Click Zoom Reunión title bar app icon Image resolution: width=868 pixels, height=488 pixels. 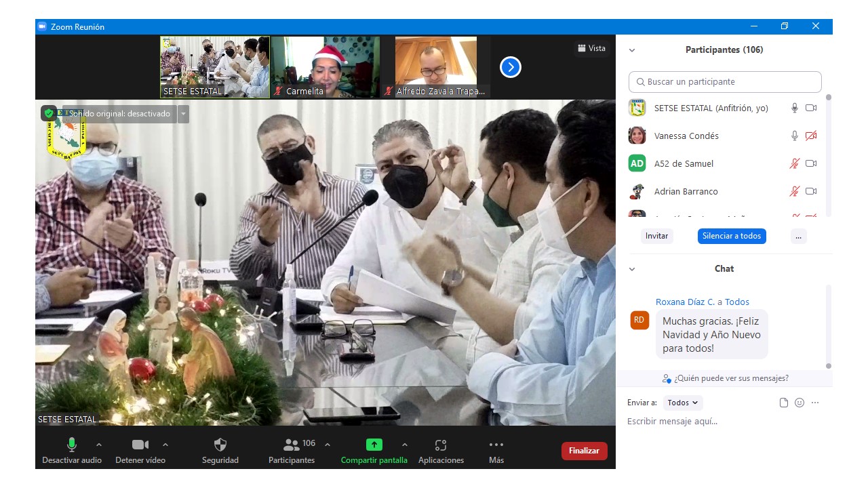[42, 26]
